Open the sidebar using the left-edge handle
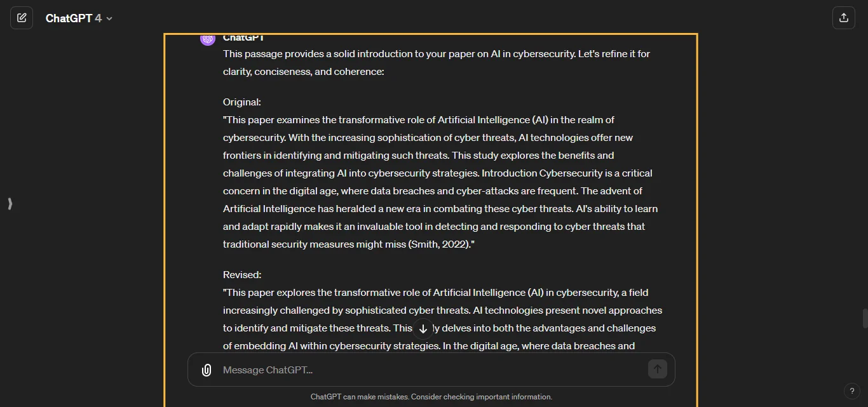Viewport: 868px width, 407px height. coord(10,204)
